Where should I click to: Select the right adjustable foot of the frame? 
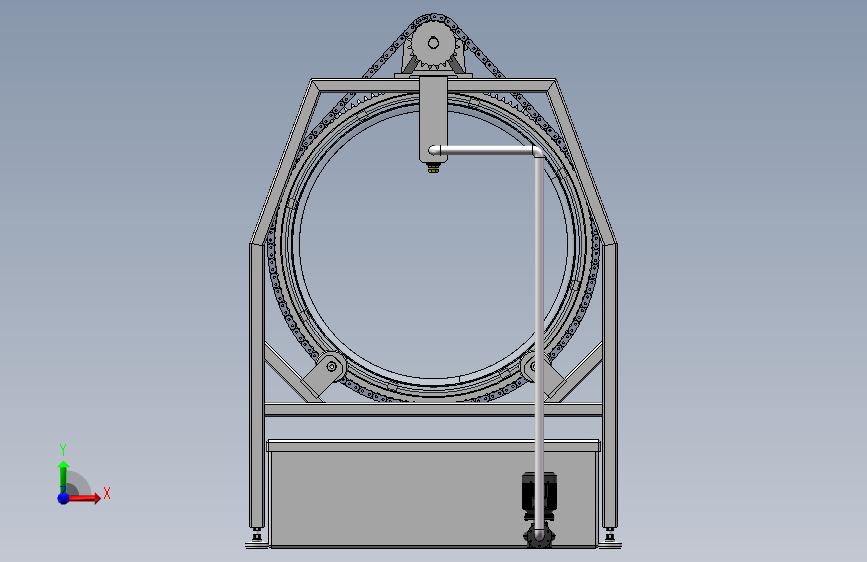click(x=610, y=538)
